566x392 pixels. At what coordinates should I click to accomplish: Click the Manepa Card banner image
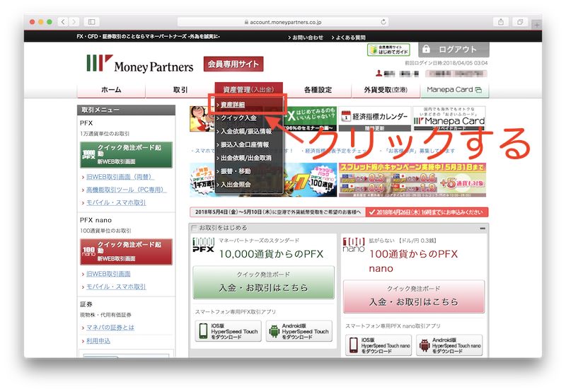click(449, 119)
